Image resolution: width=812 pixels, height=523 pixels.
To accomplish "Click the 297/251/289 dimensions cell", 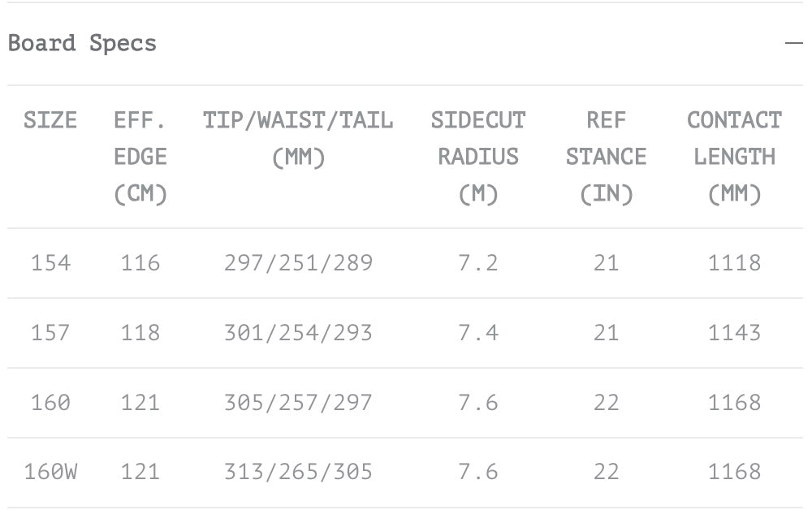I will [298, 263].
